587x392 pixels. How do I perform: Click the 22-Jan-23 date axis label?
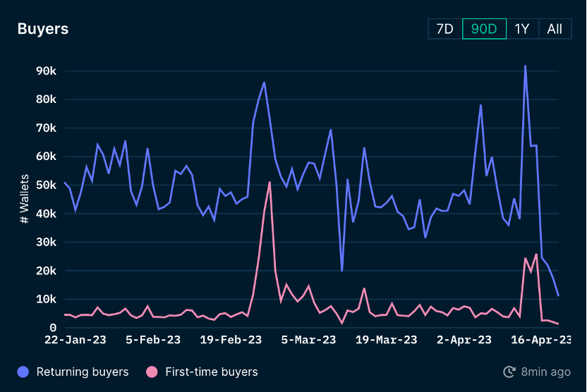[75, 340]
